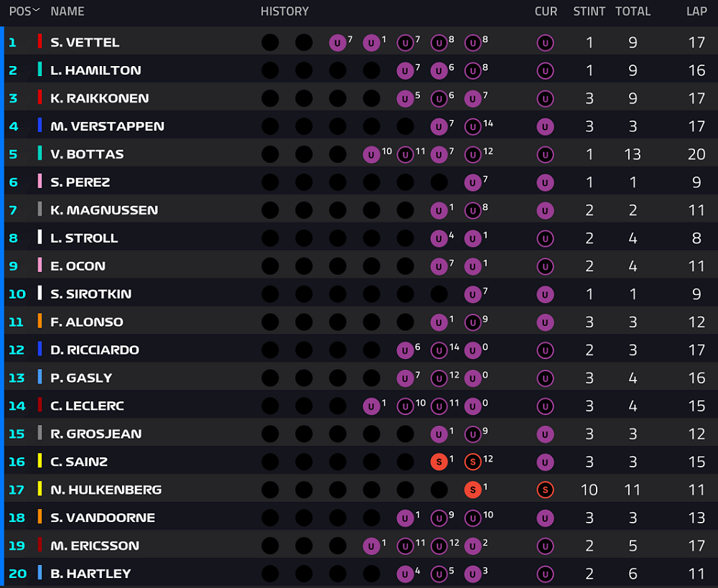This screenshot has height=588, width=718.
Task: Select driver name F. ALONSO
Action: (x=87, y=322)
